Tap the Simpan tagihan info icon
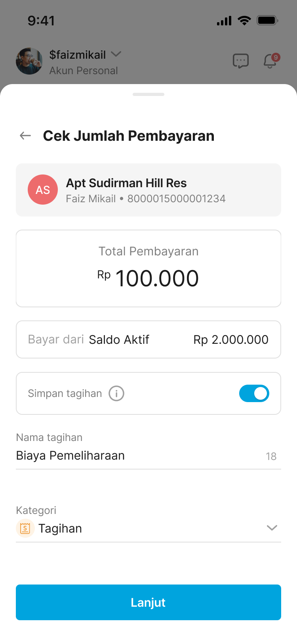Image resolution: width=297 pixels, height=644 pixels. coord(116,394)
